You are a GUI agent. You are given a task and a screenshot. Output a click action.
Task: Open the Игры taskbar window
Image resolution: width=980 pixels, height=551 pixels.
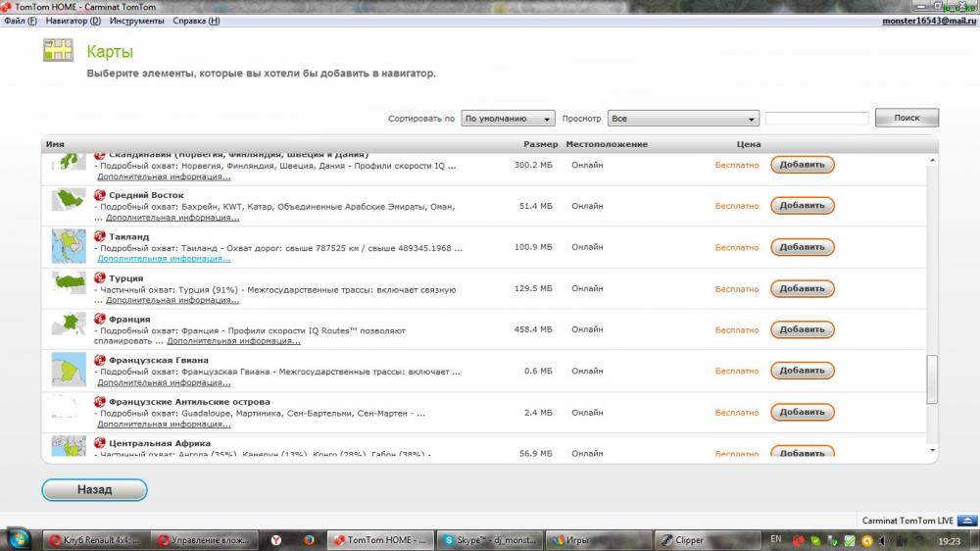tap(598, 540)
